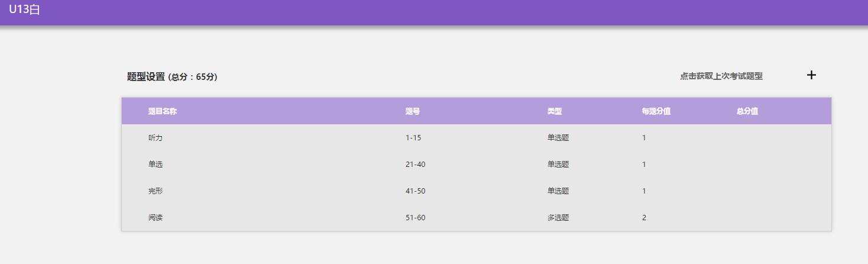Click question range 1-15

point(413,138)
